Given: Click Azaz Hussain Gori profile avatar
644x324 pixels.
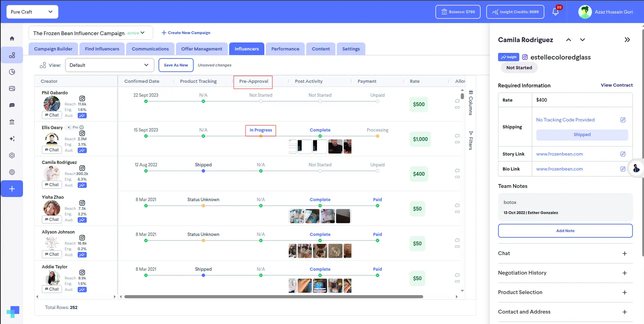Looking at the screenshot, I should (585, 12).
